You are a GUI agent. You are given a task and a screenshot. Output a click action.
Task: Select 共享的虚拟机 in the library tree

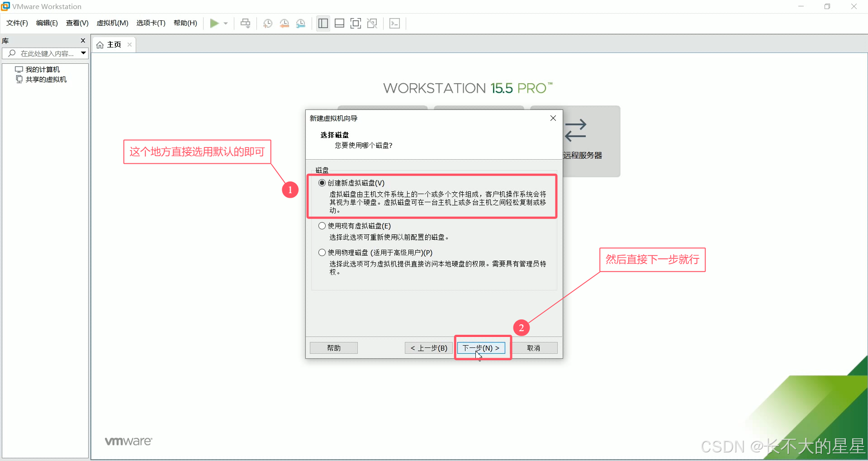[46, 79]
